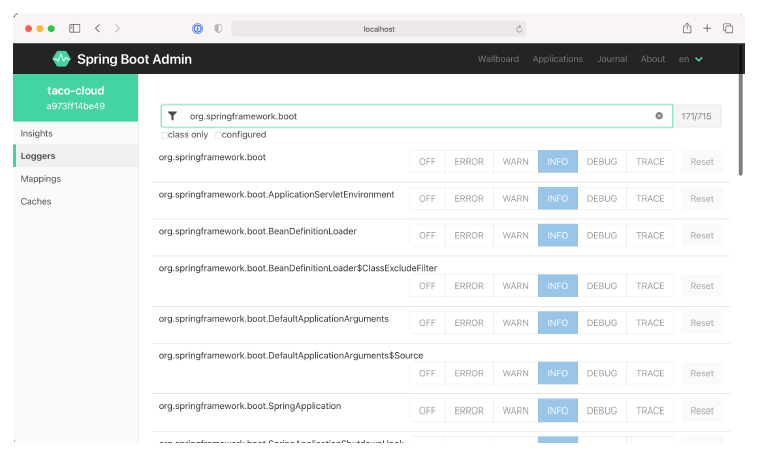757x453 pixels.
Task: Turn BeanDefinitionLoader logger OFF
Action: [427, 236]
